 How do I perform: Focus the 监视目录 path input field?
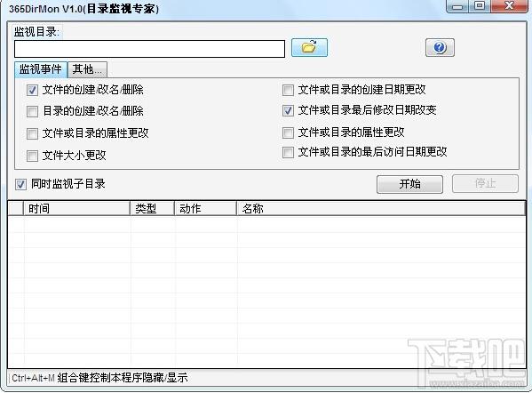(149, 49)
